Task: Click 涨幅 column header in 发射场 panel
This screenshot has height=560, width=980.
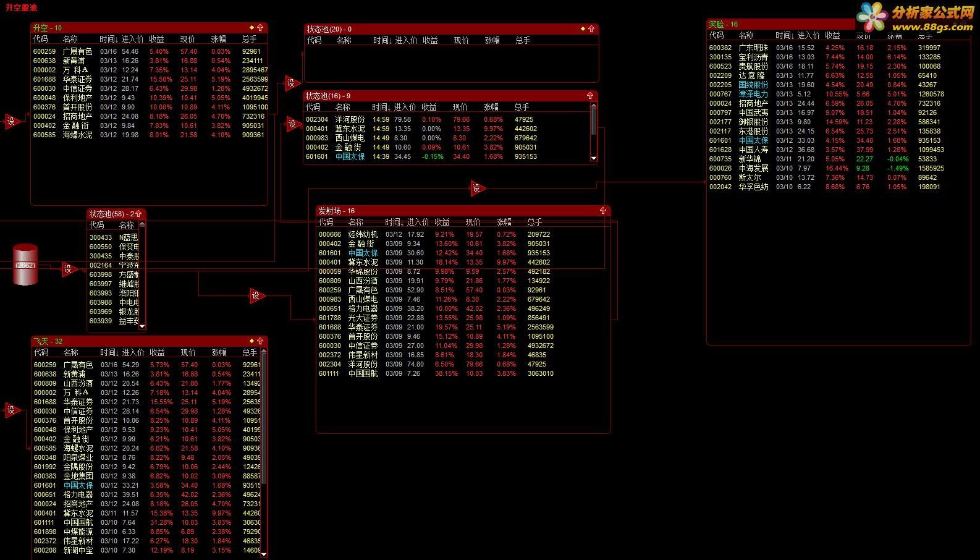Action: coord(504,222)
